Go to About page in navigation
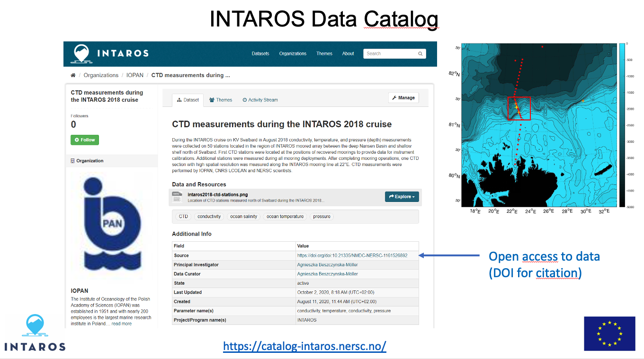The height and width of the screenshot is (359, 644). point(348,54)
